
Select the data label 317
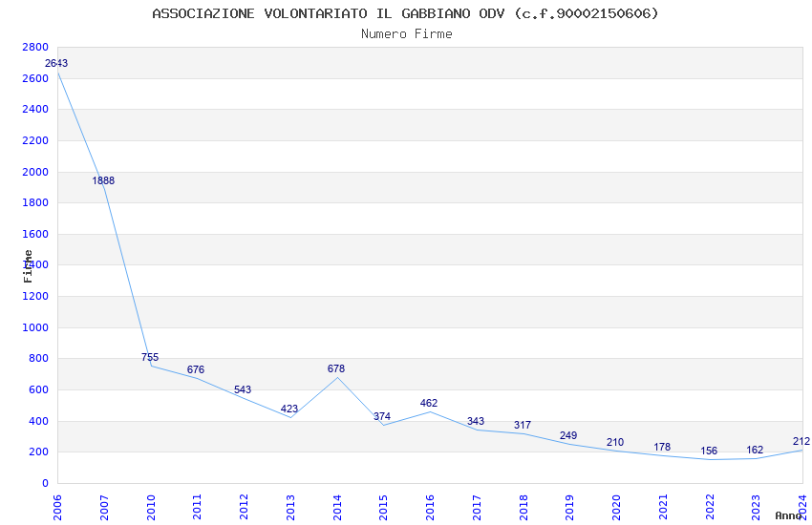coord(523,425)
